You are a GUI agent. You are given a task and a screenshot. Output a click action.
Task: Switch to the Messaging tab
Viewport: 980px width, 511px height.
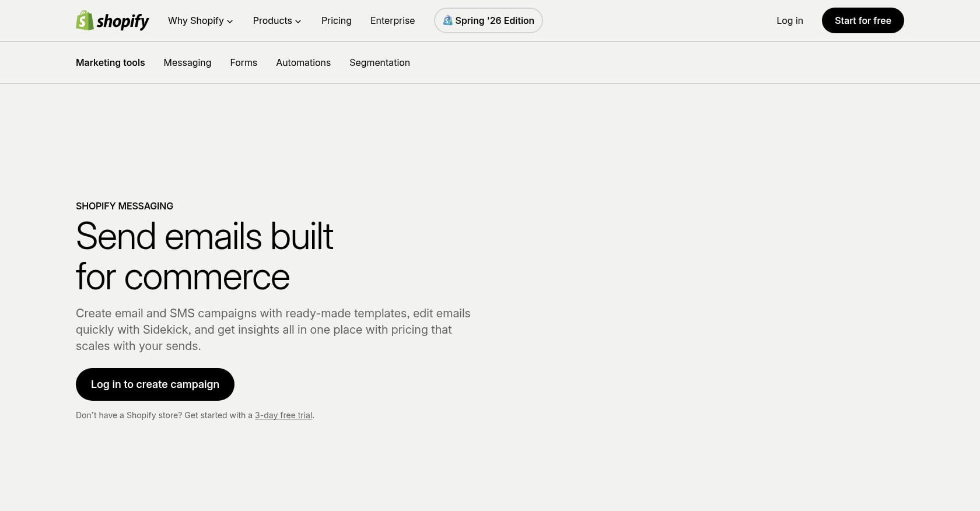coord(187,62)
